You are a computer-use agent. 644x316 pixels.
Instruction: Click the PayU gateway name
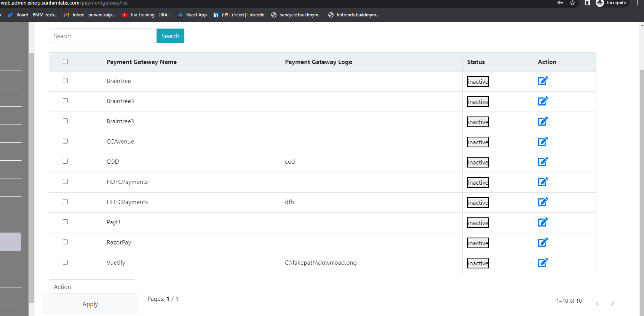click(113, 222)
